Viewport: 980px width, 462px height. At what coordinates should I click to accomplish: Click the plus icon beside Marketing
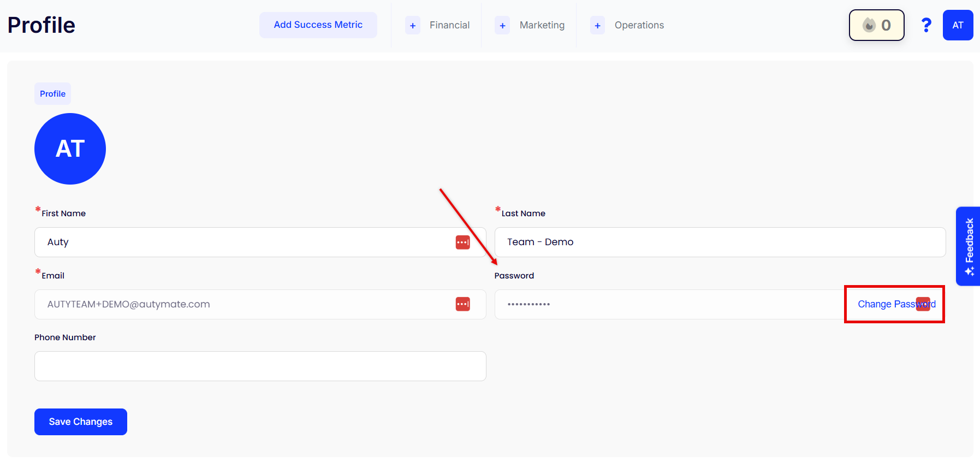pos(502,26)
